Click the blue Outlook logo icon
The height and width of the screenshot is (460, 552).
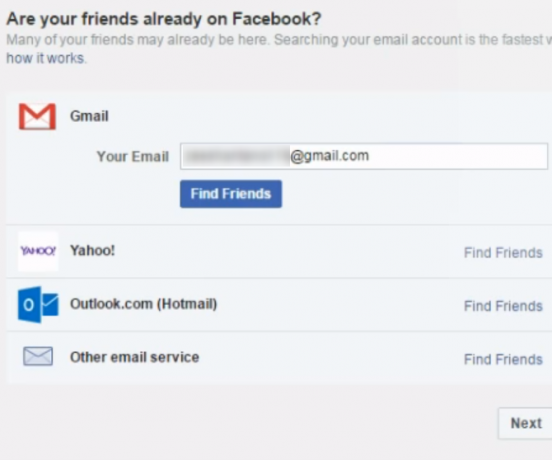click(38, 304)
